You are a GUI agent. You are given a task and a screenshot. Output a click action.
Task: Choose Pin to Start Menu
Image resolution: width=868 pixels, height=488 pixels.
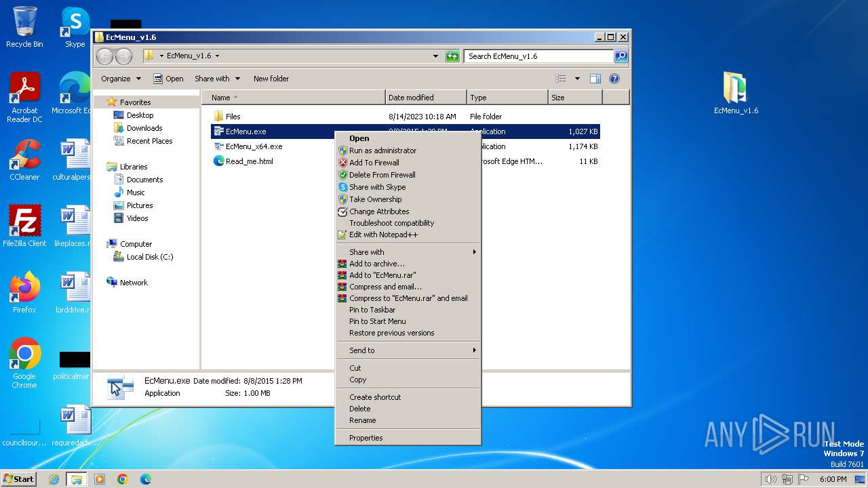[408, 321]
